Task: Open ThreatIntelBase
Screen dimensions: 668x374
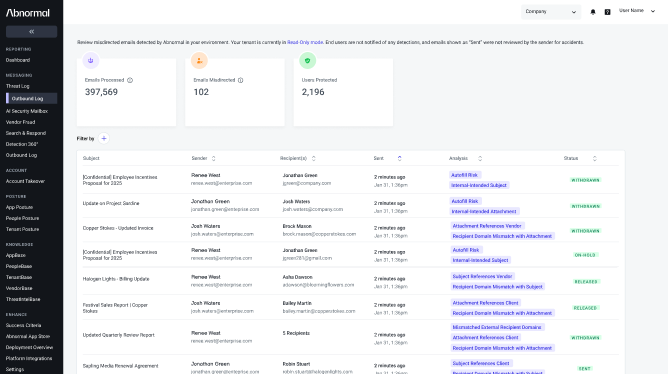Action: pyautogui.click(x=23, y=299)
